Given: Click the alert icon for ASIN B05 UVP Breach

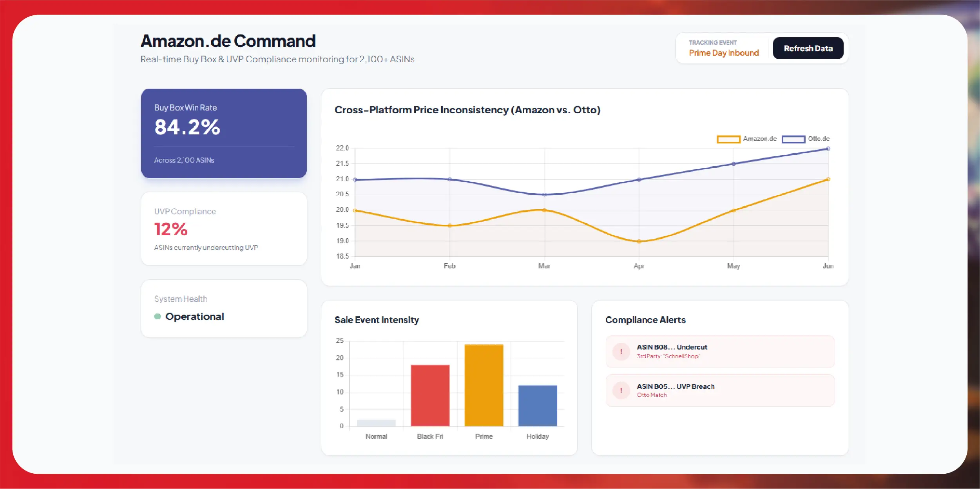Looking at the screenshot, I should (621, 390).
